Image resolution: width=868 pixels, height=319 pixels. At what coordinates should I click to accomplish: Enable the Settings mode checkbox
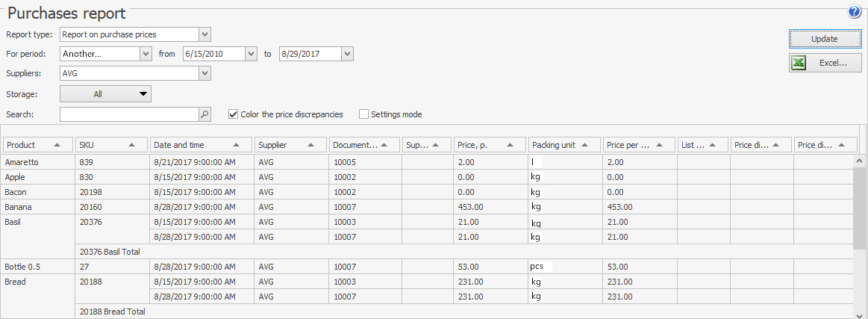[364, 114]
